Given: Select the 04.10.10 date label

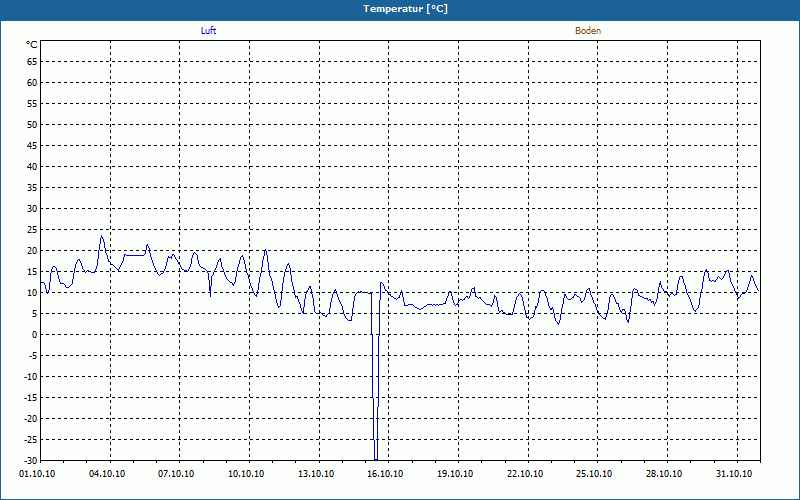Looking at the screenshot, I should tap(107, 474).
